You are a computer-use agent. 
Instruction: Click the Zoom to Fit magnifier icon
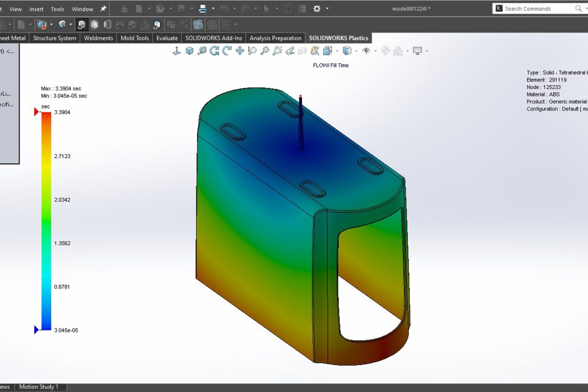tap(265, 51)
